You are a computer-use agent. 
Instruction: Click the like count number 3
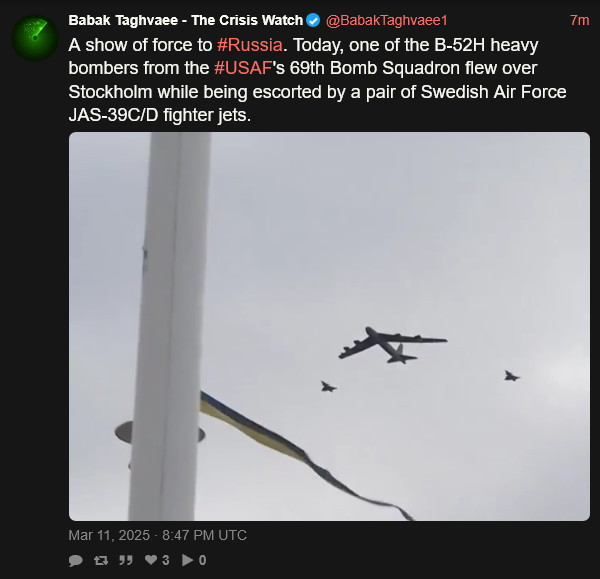point(166,560)
